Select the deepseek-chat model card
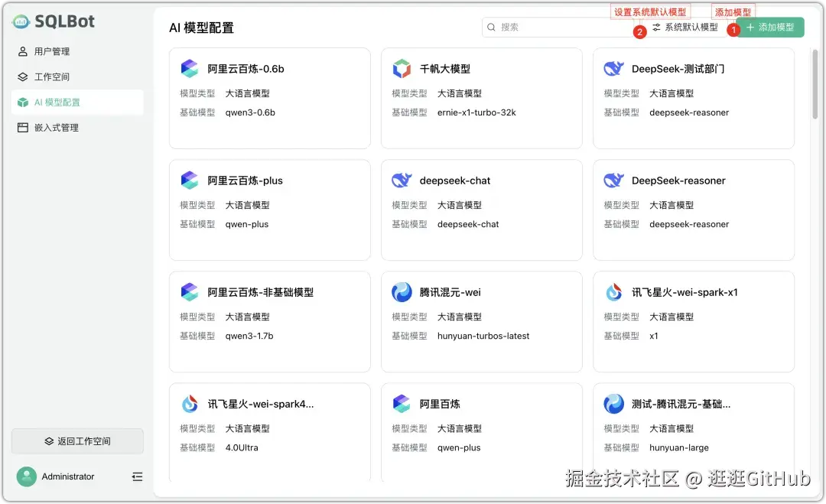This screenshot has width=826, height=504. click(481, 209)
